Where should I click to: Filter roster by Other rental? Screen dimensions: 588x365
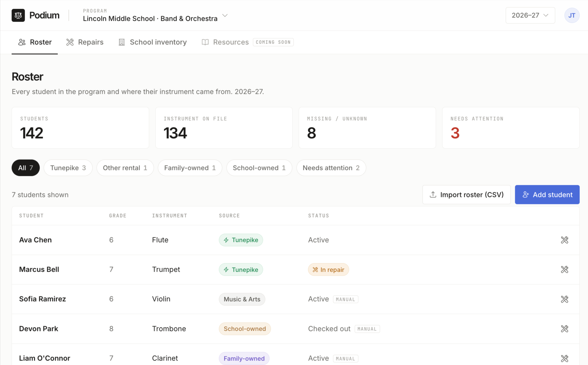click(x=125, y=168)
